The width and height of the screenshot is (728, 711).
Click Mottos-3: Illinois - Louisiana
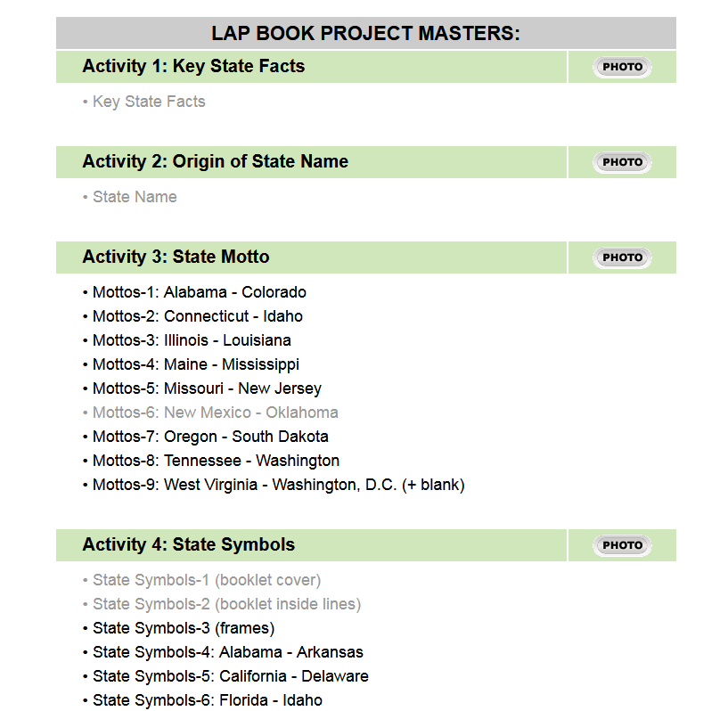(192, 340)
